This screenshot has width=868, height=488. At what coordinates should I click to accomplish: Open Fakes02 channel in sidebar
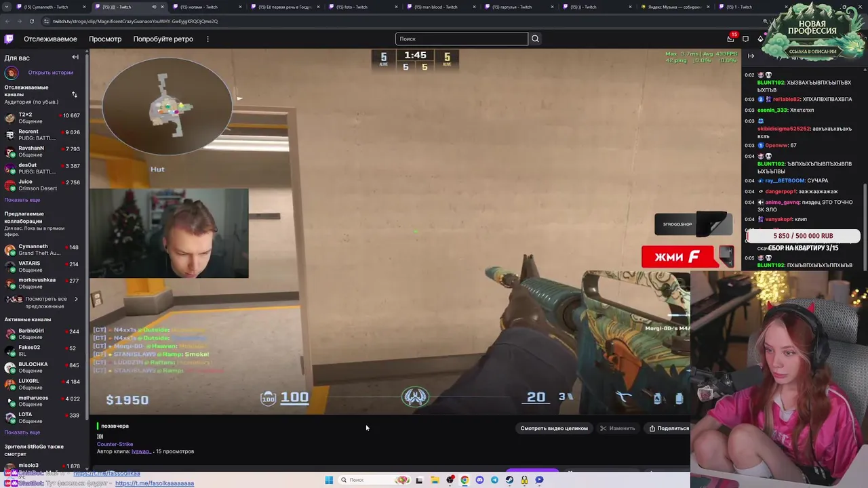[43, 350]
